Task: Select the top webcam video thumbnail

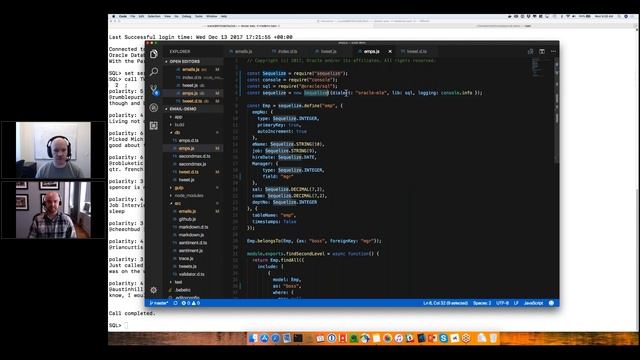Action: [53, 150]
